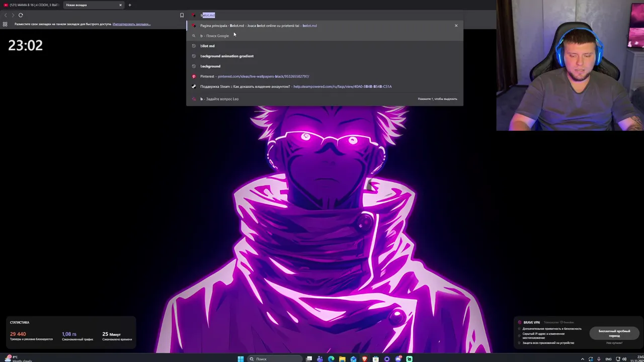Remove the Belot.md suggestion with X
This screenshot has width=644, height=362.
456,26
